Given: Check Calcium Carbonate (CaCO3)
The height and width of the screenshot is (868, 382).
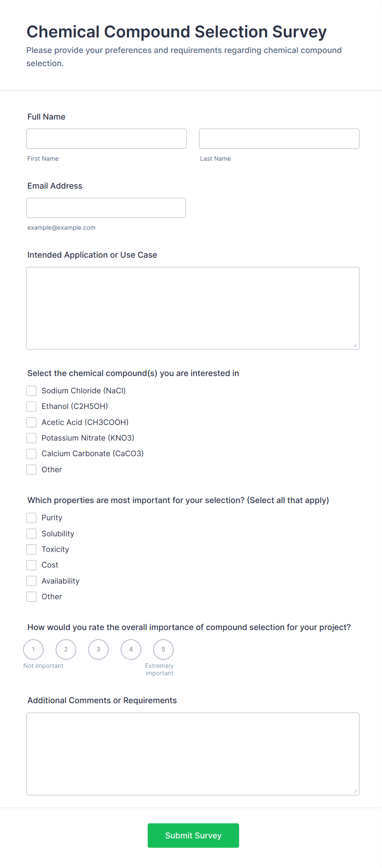Looking at the screenshot, I should point(31,453).
